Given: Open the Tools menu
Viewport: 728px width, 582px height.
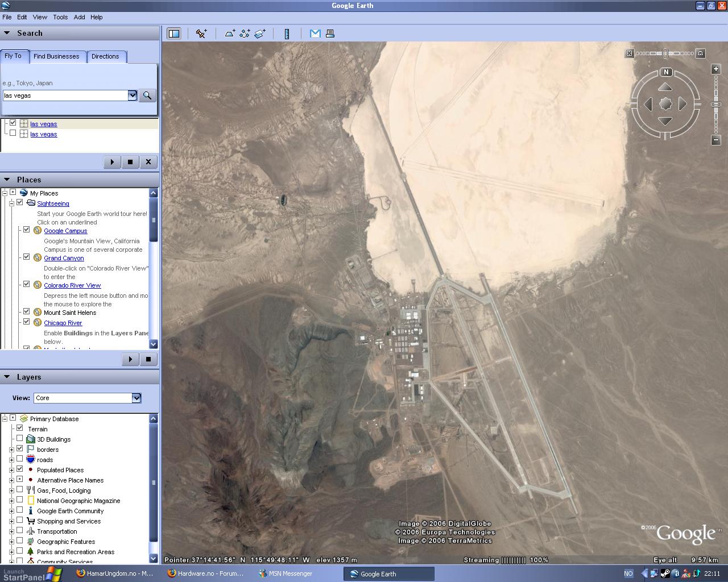Looking at the screenshot, I should click(x=60, y=17).
